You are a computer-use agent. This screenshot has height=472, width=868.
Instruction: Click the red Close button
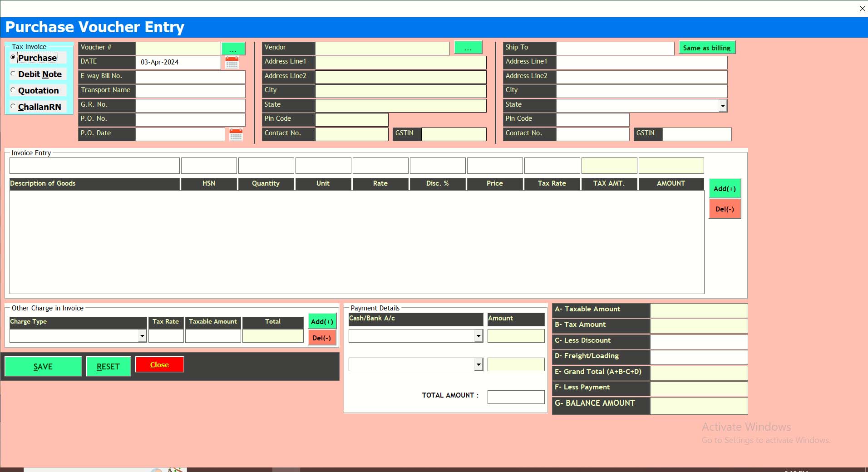(159, 365)
